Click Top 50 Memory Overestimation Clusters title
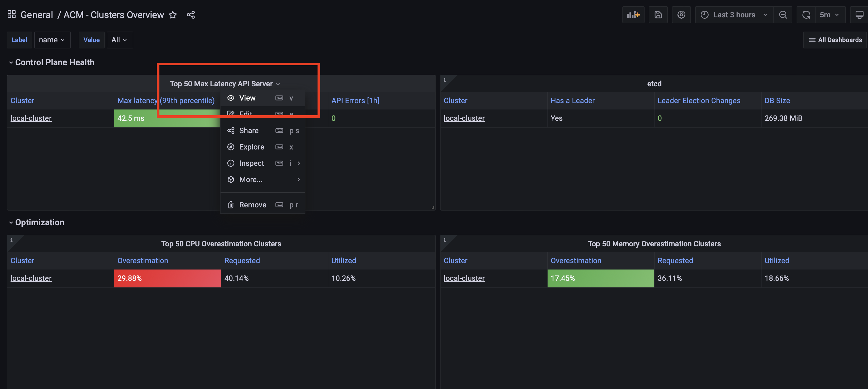868x389 pixels. (x=654, y=244)
